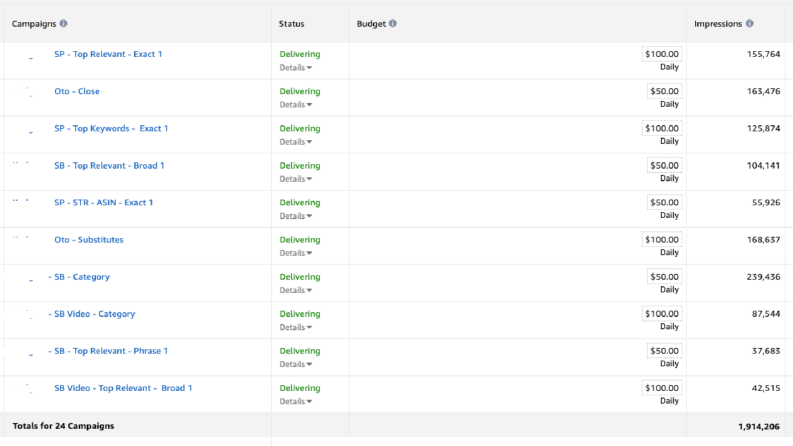This screenshot has height=446, width=793.
Task: Click the Campaigns column info icon
Action: point(63,23)
